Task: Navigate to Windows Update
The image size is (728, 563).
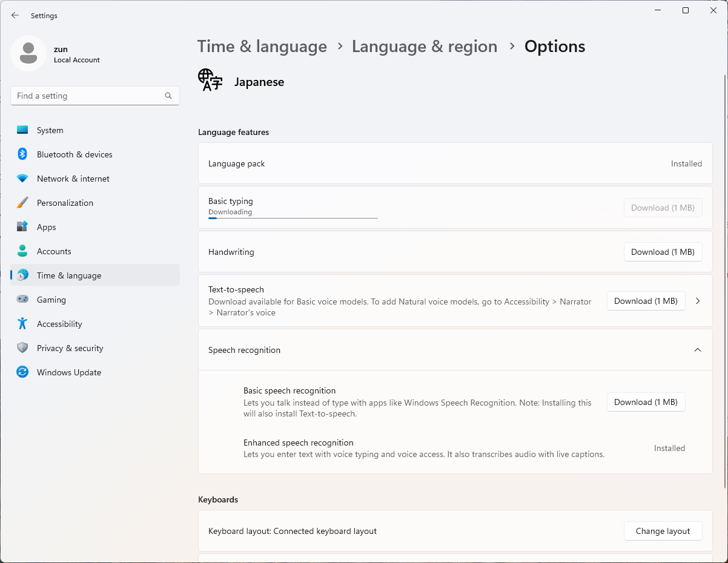Action: click(x=95, y=372)
